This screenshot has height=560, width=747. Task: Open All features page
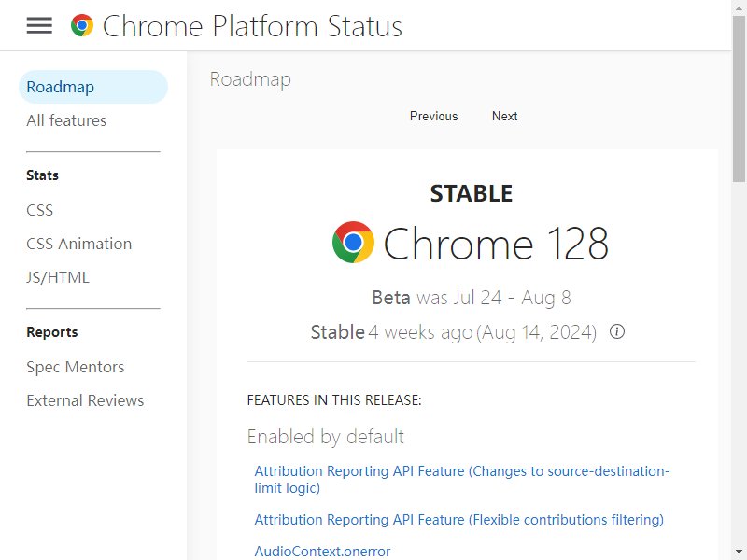click(66, 120)
